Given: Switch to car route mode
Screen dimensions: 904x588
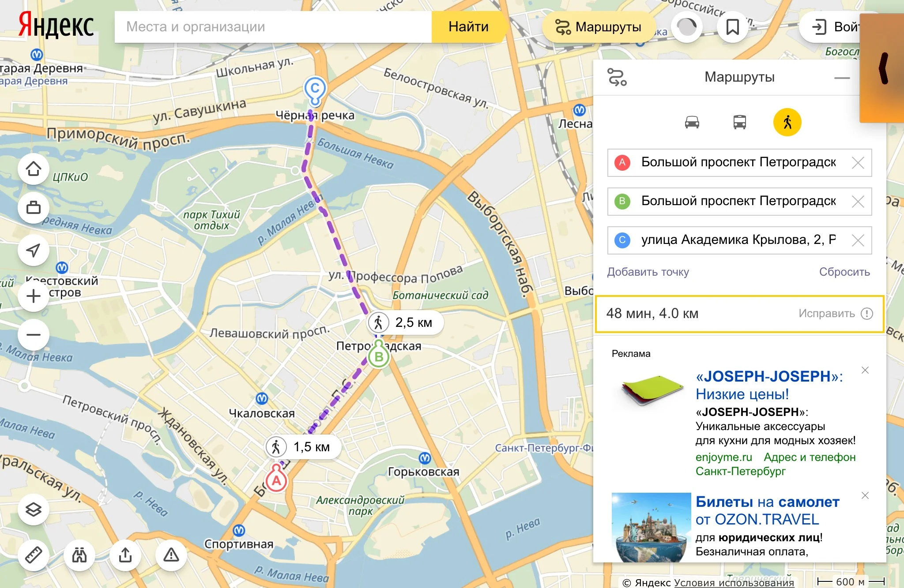Looking at the screenshot, I should (692, 122).
